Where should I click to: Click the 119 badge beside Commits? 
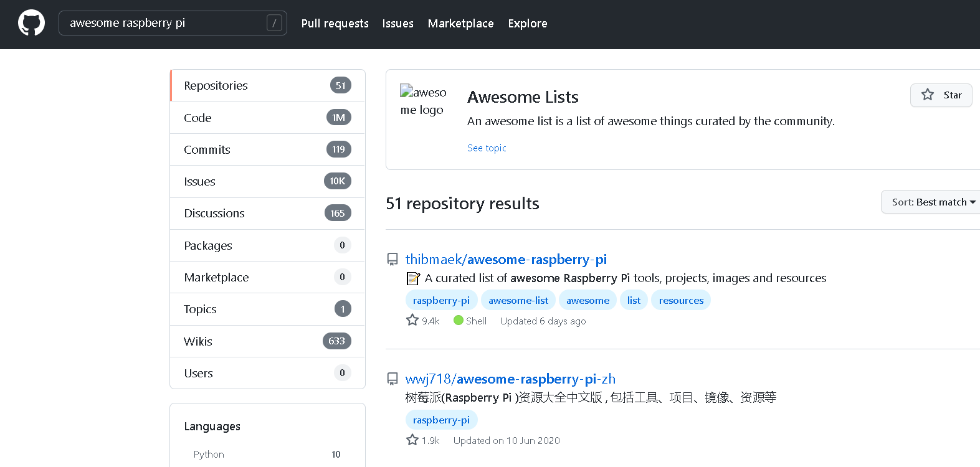(x=339, y=149)
